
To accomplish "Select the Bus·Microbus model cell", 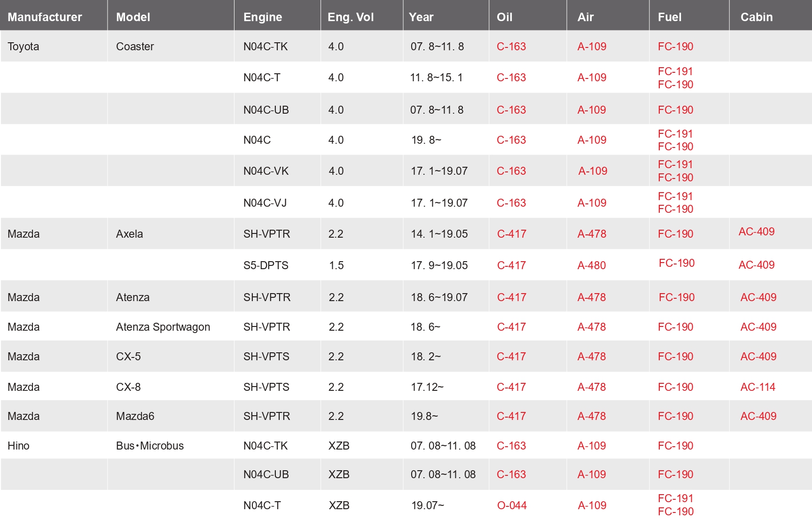I will [150, 446].
